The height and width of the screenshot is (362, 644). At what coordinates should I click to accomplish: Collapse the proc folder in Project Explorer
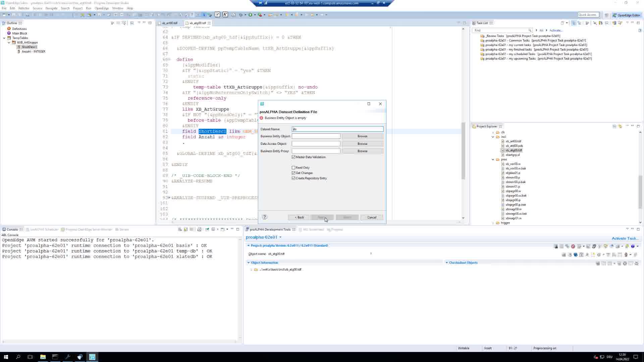(493, 160)
